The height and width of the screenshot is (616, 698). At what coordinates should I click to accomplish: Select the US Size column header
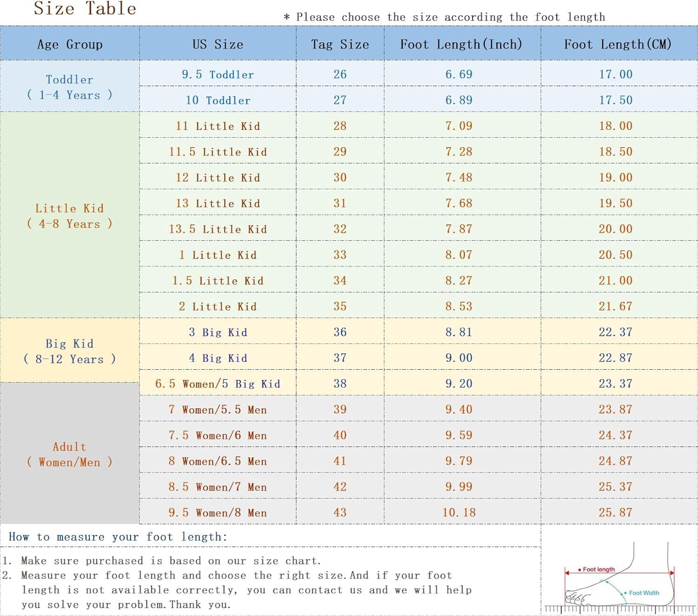point(218,44)
